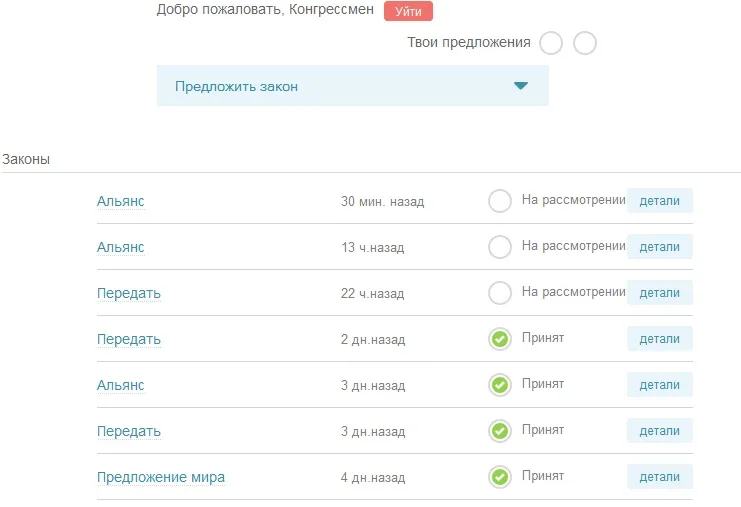This screenshot has height=507, width=741.
Task: Select second circle next to Твои предложения
Action: tap(585, 43)
